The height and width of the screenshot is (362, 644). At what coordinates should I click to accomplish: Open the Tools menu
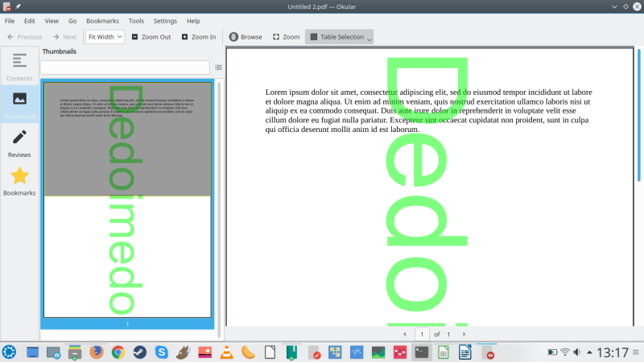click(x=136, y=21)
